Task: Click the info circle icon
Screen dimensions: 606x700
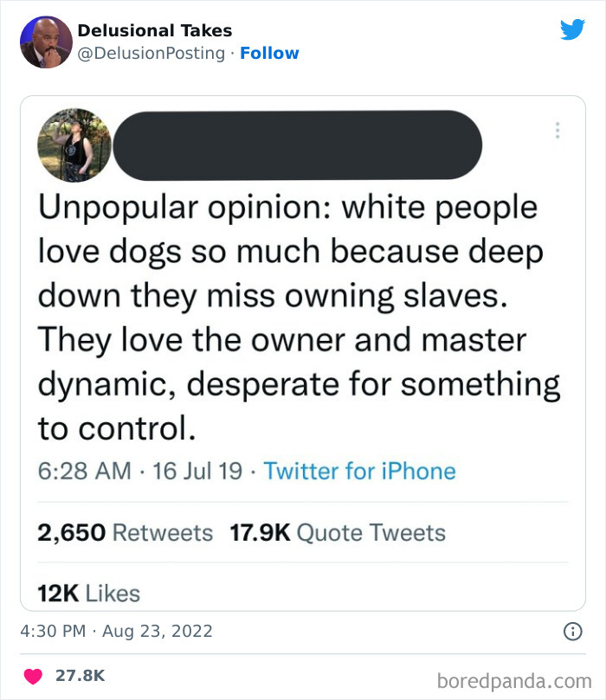Action: pos(572,632)
